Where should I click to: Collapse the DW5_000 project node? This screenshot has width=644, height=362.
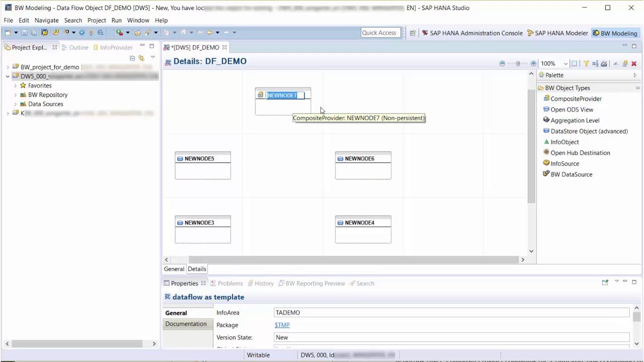pyautogui.click(x=8, y=76)
